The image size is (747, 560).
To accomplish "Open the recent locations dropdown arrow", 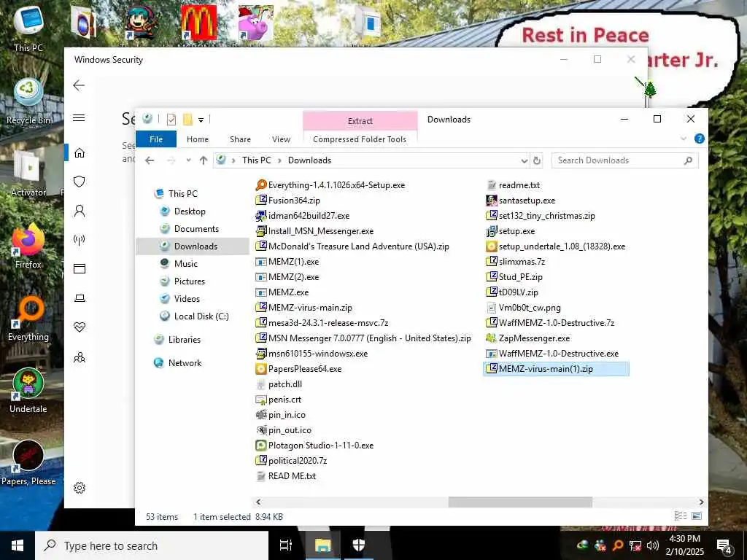I will [189, 160].
